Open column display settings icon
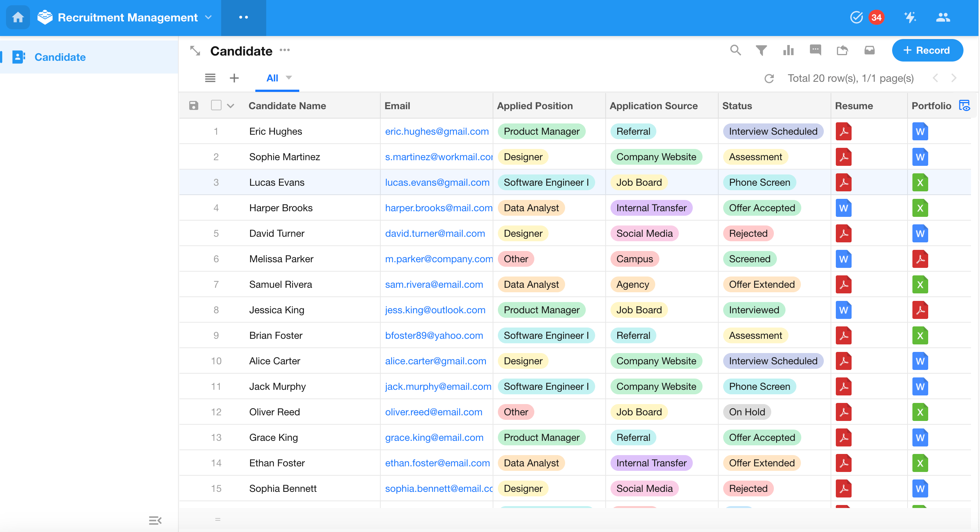This screenshot has height=532, width=980. pos(964,106)
